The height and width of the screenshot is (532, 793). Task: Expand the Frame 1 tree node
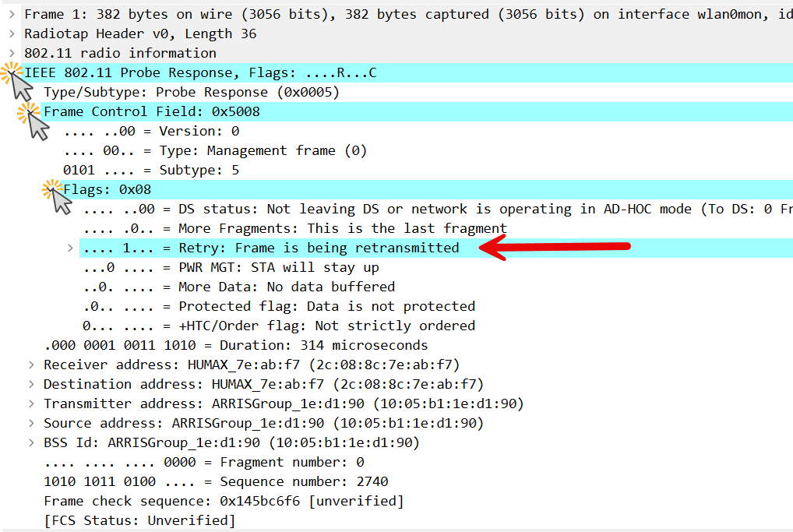tap(12, 14)
